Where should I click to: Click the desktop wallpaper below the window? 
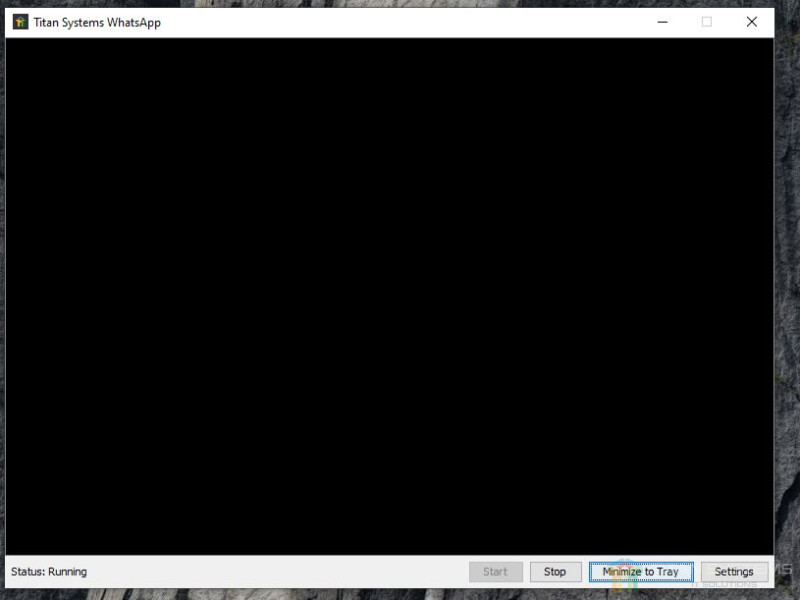(400, 594)
